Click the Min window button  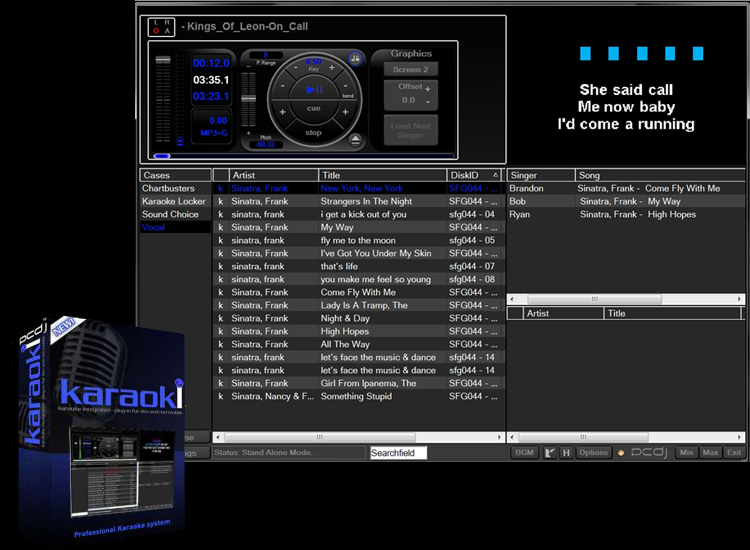[x=686, y=452]
